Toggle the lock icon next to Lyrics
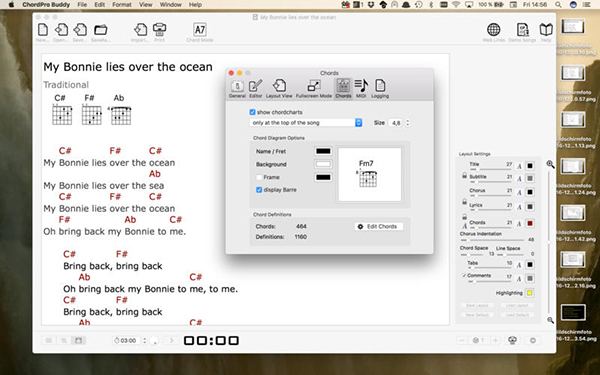This screenshot has height=375, width=600. pyautogui.click(x=464, y=201)
